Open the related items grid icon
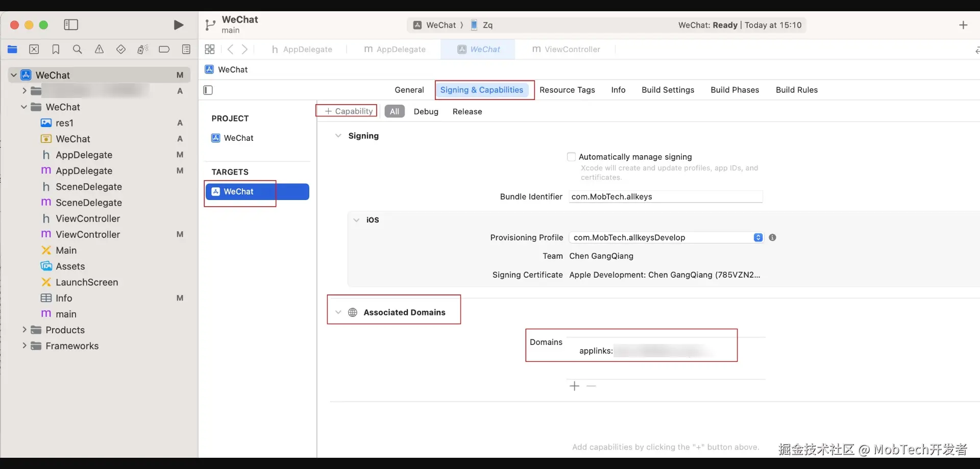The image size is (980, 469). (209, 49)
